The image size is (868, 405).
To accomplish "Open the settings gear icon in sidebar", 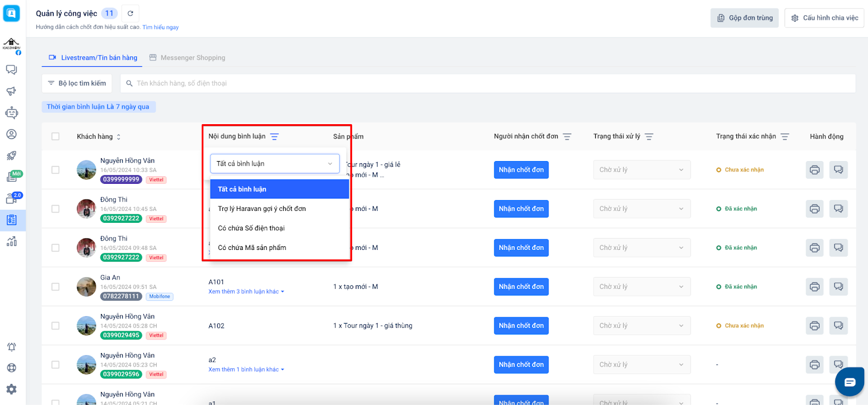I will click(x=11, y=389).
